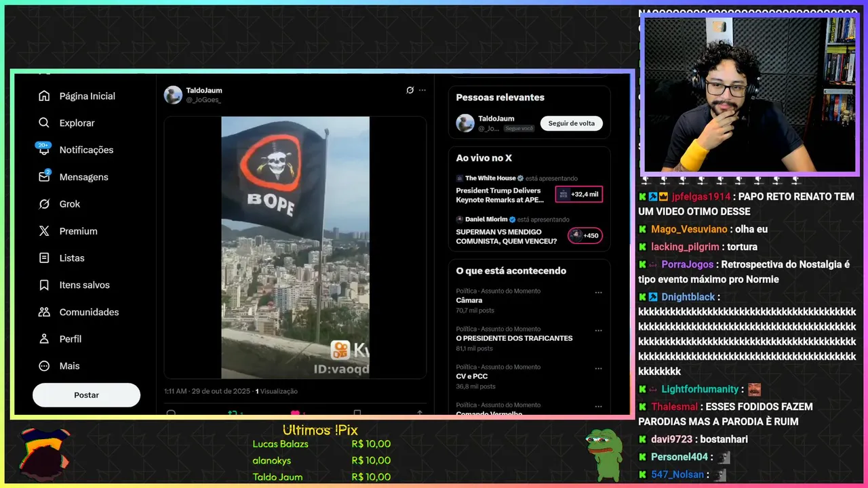Screen dimensions: 868x488
Task: Open more options for Câmara trend
Action: 598,293
